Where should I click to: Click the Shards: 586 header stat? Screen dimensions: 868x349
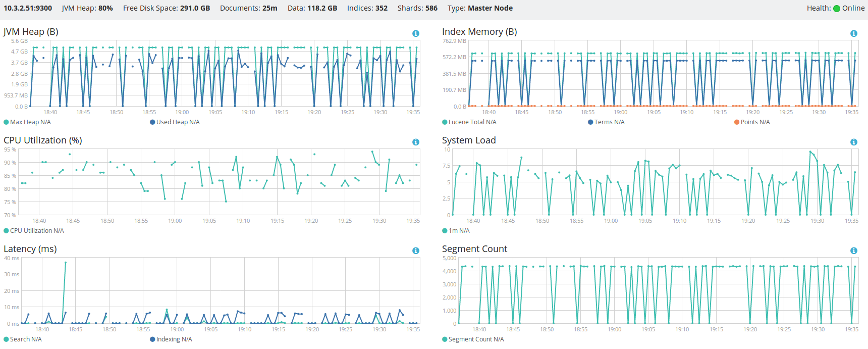point(417,8)
